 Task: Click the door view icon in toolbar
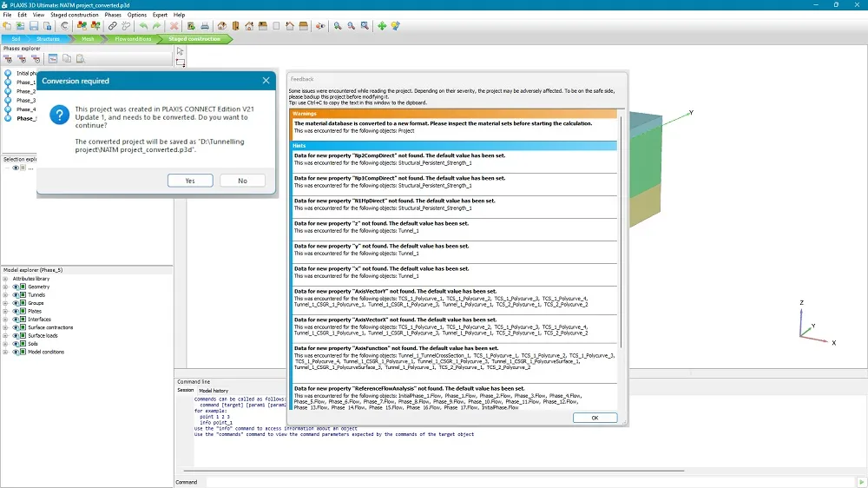[236, 26]
